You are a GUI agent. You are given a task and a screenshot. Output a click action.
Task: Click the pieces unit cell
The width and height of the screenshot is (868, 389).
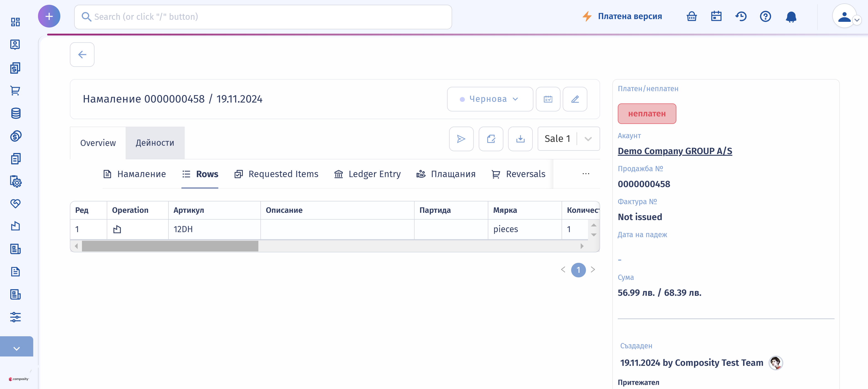[x=525, y=229]
